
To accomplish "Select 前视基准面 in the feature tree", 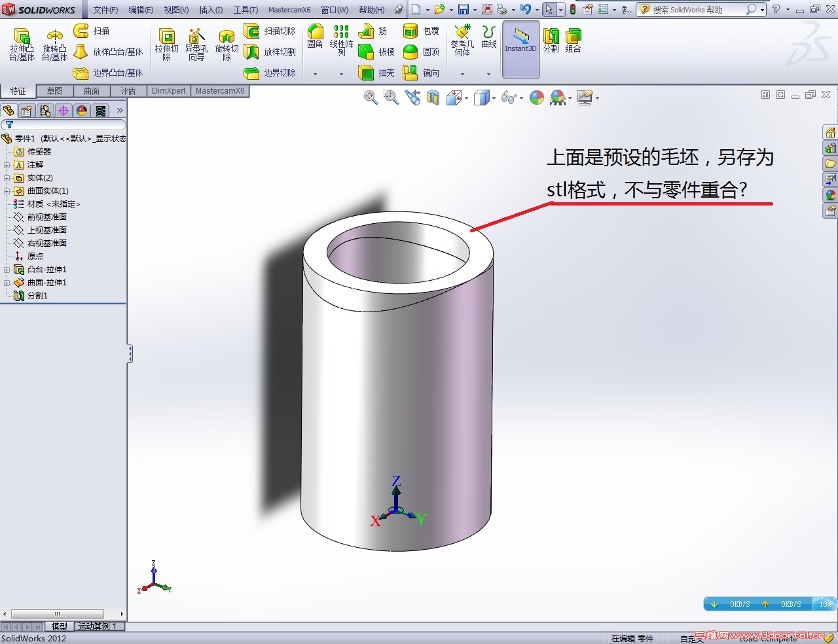I will click(41, 217).
